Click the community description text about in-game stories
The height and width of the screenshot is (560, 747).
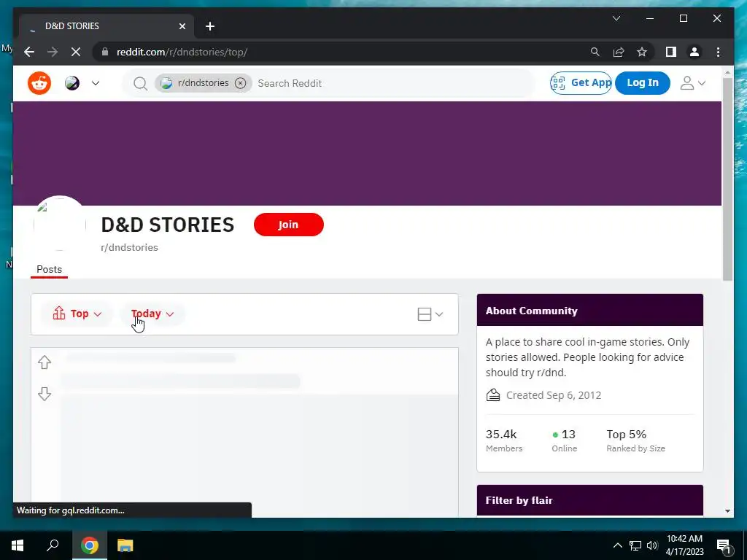[587, 357]
